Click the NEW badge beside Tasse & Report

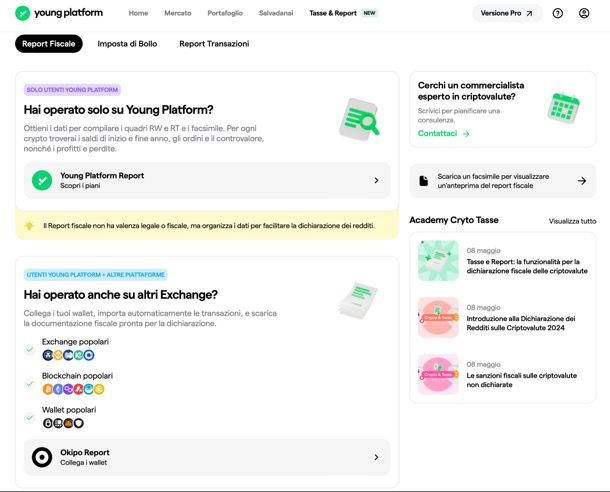coord(369,13)
